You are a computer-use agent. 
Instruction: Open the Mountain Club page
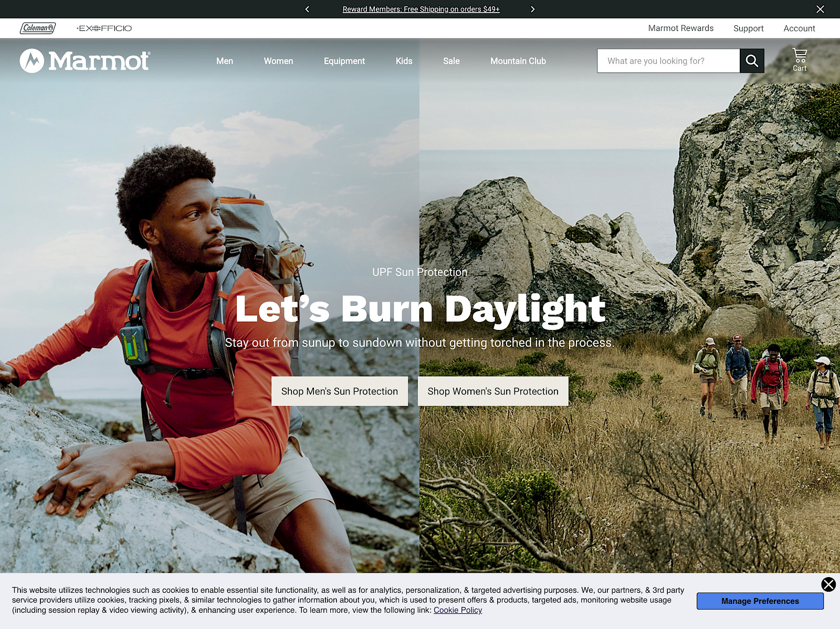(x=518, y=61)
